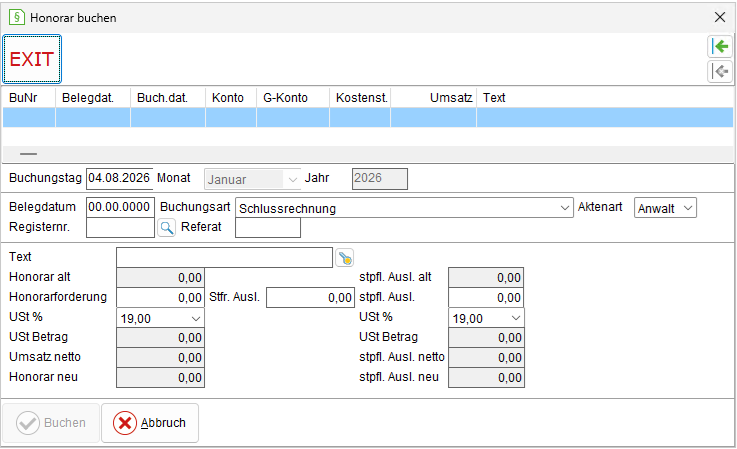Click the G-Konto column header
This screenshot has width=737, height=449.
tap(293, 98)
